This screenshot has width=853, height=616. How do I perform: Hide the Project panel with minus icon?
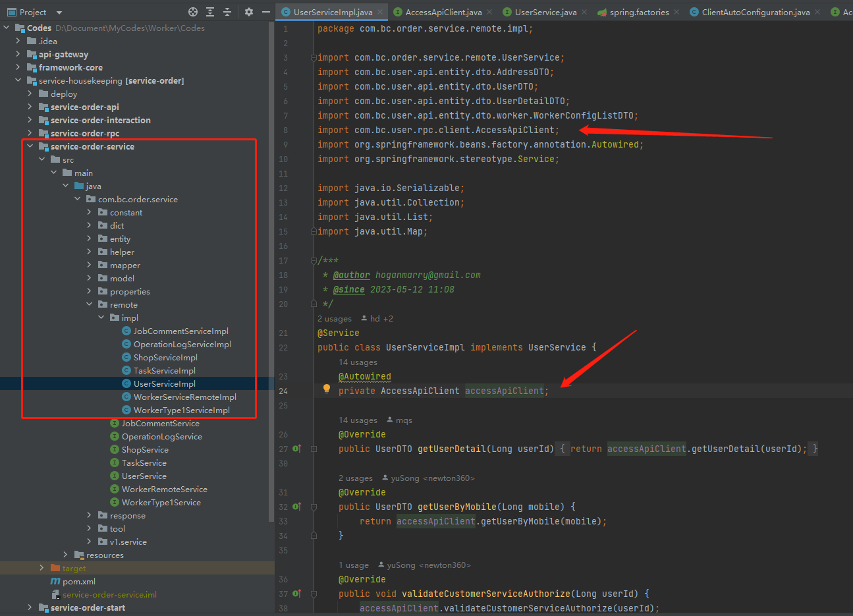(x=266, y=12)
